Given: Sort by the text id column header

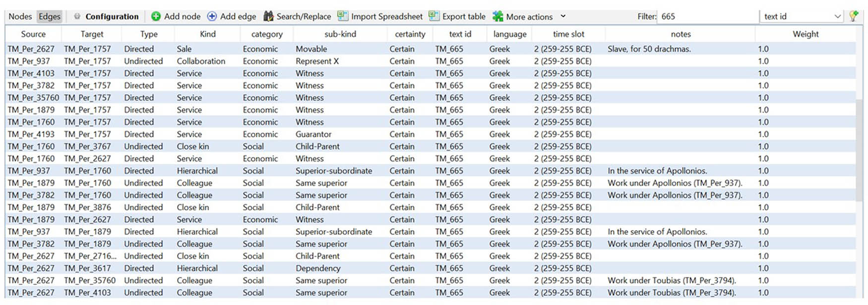Looking at the screenshot, I should [460, 34].
